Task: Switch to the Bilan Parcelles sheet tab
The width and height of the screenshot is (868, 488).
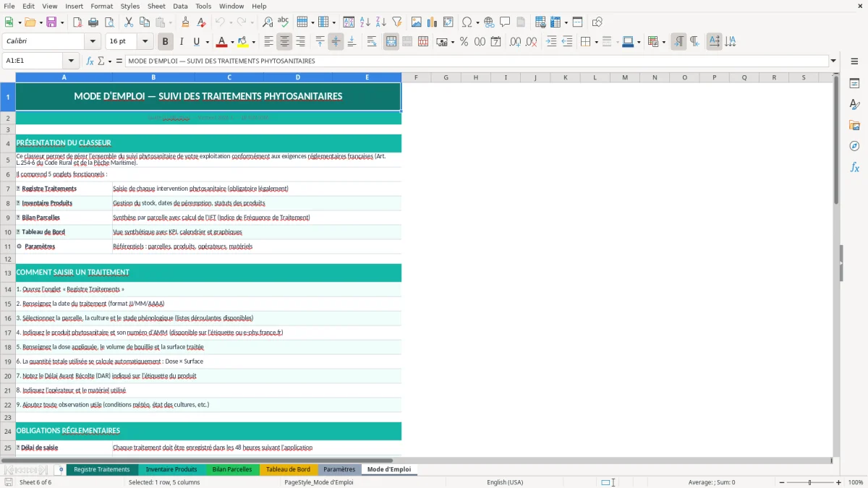Action: pyautogui.click(x=231, y=469)
